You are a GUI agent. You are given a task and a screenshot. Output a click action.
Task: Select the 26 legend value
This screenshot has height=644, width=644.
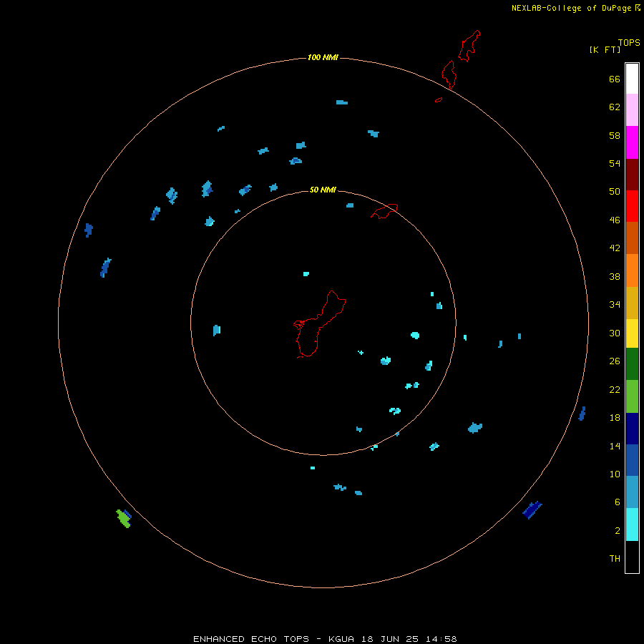point(615,361)
